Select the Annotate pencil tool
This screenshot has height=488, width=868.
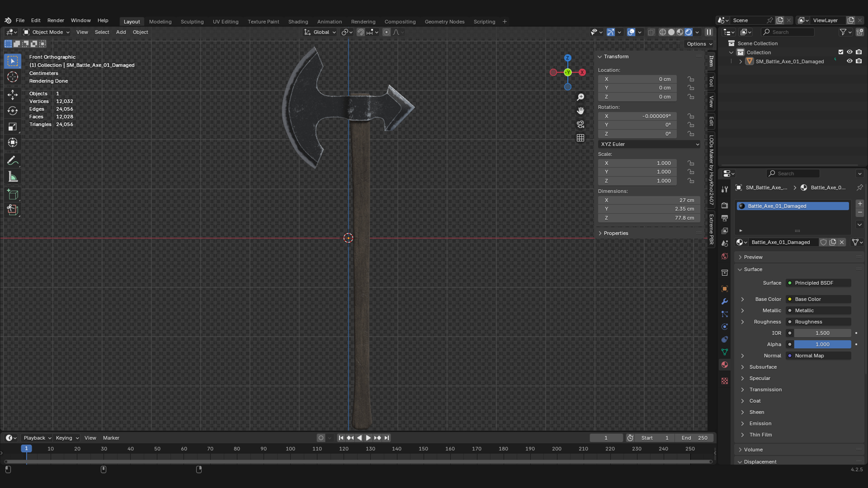click(x=12, y=161)
